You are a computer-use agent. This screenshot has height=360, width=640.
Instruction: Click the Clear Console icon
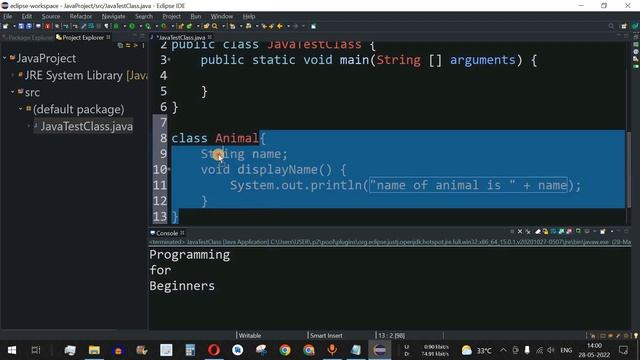pyautogui.click(x=538, y=231)
